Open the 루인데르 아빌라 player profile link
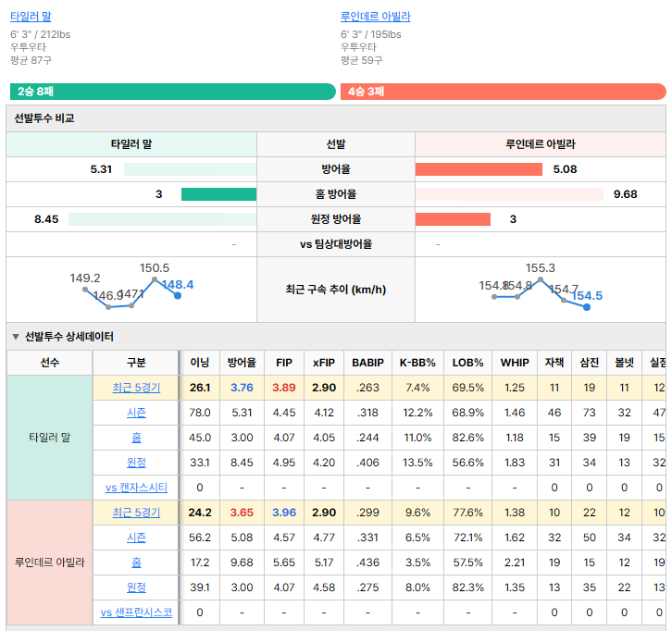672x631 pixels. coord(376,17)
